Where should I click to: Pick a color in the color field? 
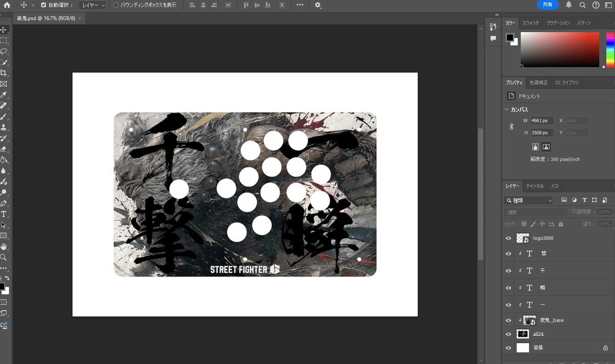pos(560,50)
